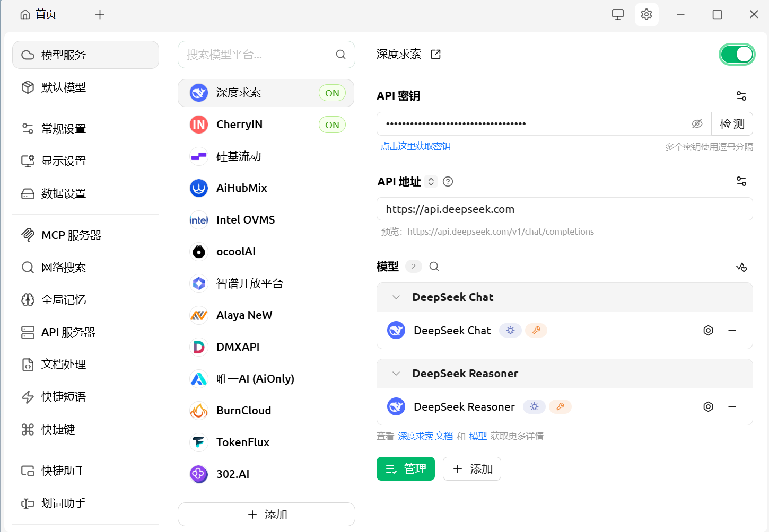The height and width of the screenshot is (532, 769).
Task: Click the reasoning tag on DeepSeek Chat
Action: [510, 331]
